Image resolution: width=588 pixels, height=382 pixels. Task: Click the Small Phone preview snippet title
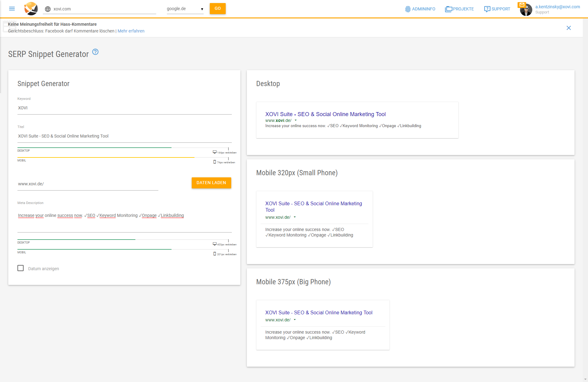click(x=314, y=207)
